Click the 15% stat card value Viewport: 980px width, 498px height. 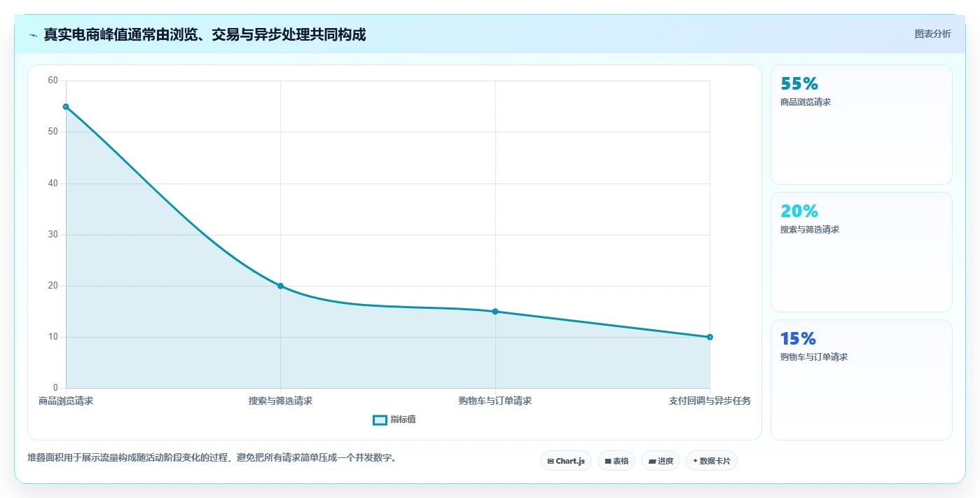point(799,339)
